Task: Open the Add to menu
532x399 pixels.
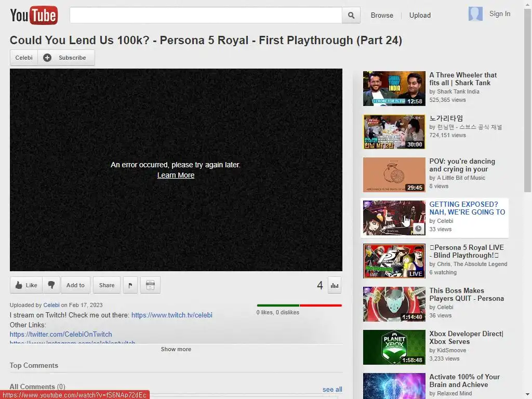Action: [75, 285]
